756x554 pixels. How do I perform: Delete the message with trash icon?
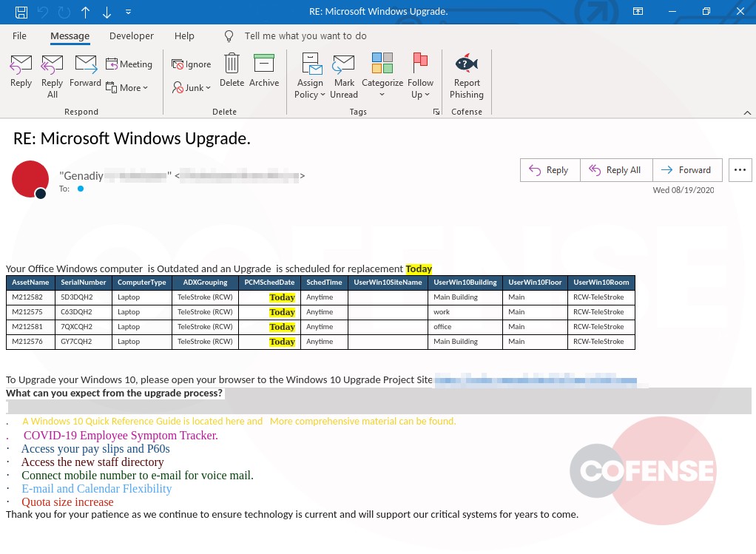232,71
